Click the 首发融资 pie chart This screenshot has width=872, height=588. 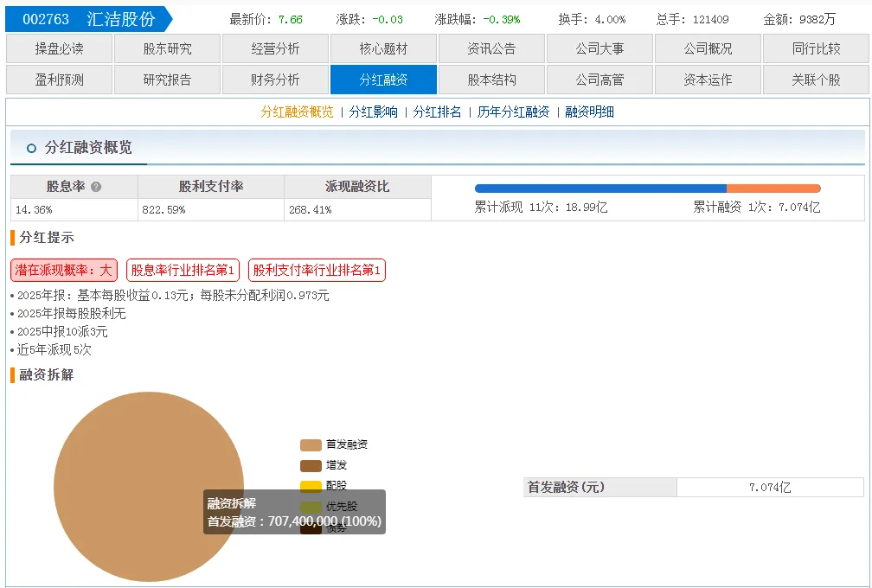point(149,487)
